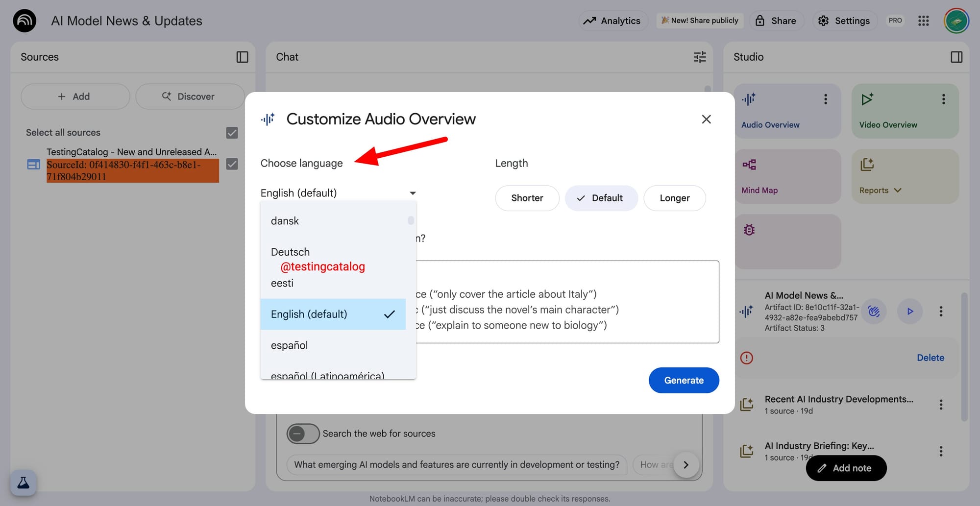Viewport: 980px width, 506px height.
Task: Add a new source
Action: click(75, 96)
